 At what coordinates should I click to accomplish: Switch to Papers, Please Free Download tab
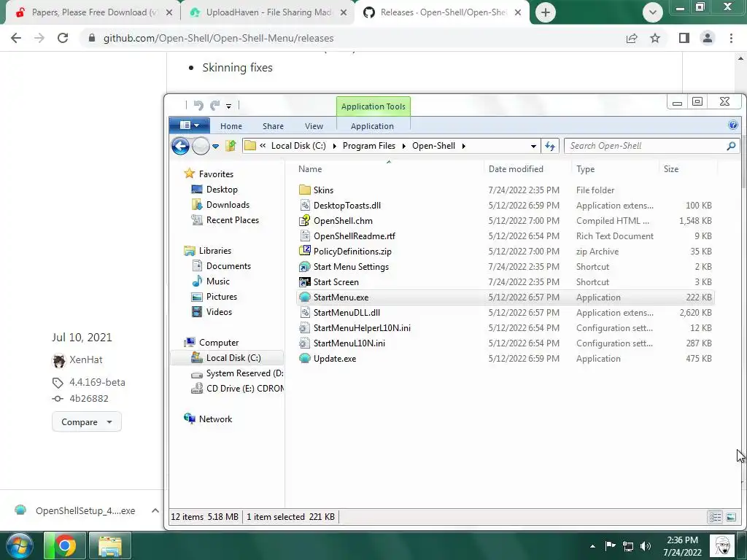pos(93,12)
